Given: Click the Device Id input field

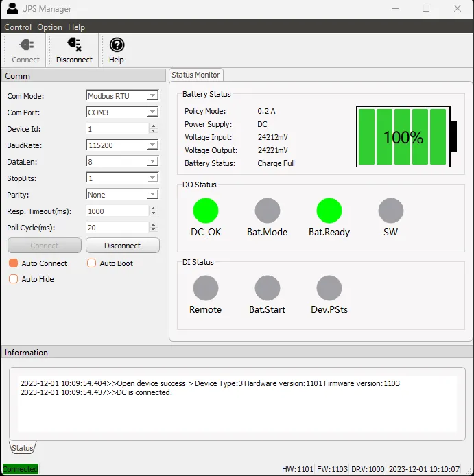Looking at the screenshot, I should coord(117,129).
